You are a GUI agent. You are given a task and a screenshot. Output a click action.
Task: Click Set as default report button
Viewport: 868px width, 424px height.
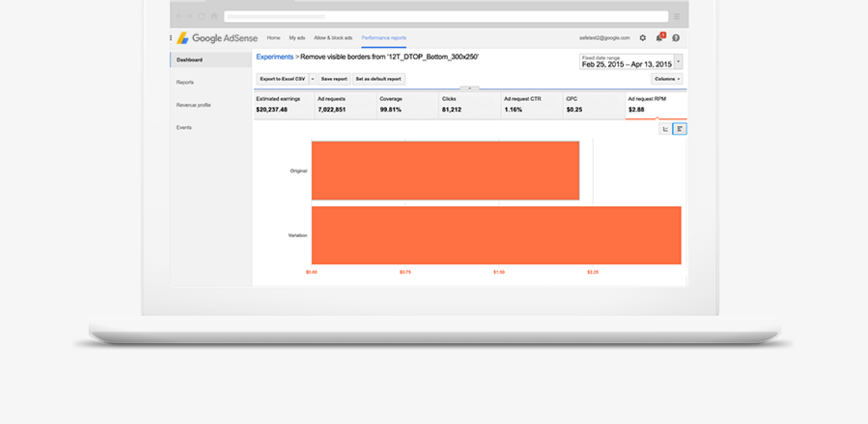379,78
